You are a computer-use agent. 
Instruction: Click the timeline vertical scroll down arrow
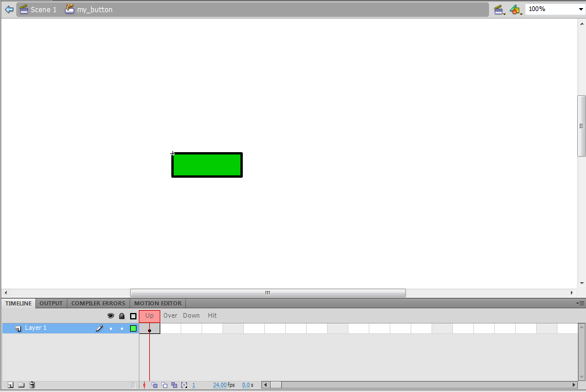coord(581,377)
